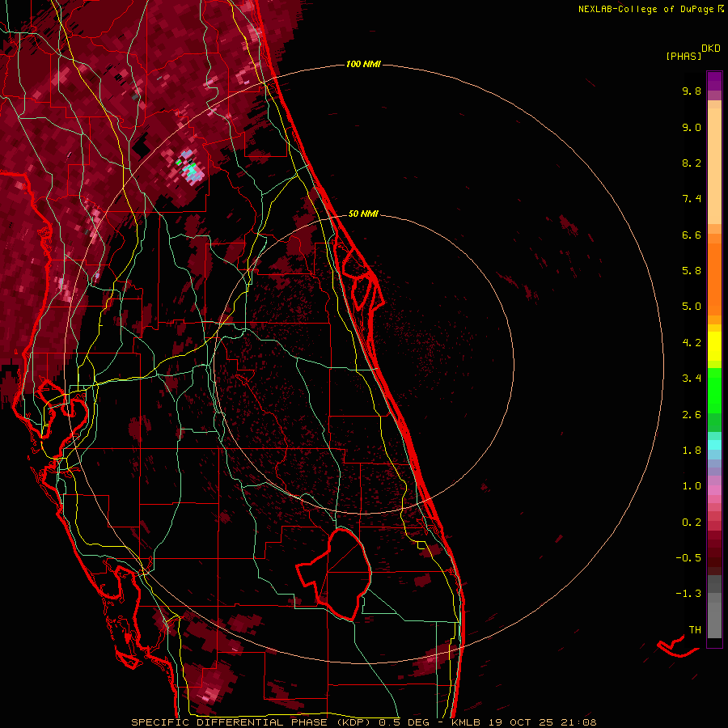The width and height of the screenshot is (728, 728).
Task: Click the [PHAS] legend unit label
Action: tap(684, 56)
